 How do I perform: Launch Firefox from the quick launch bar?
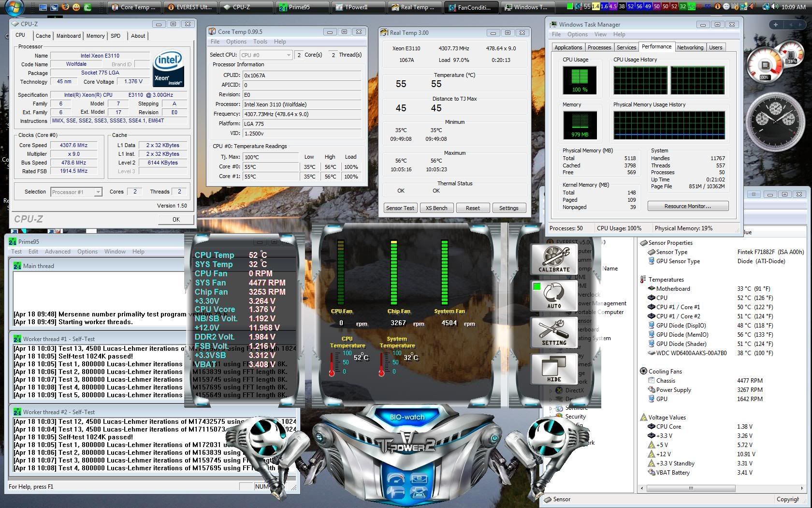pyautogui.click(x=65, y=7)
